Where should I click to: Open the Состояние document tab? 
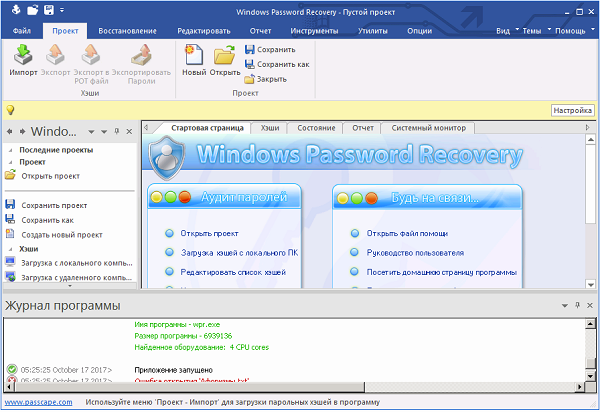[316, 128]
